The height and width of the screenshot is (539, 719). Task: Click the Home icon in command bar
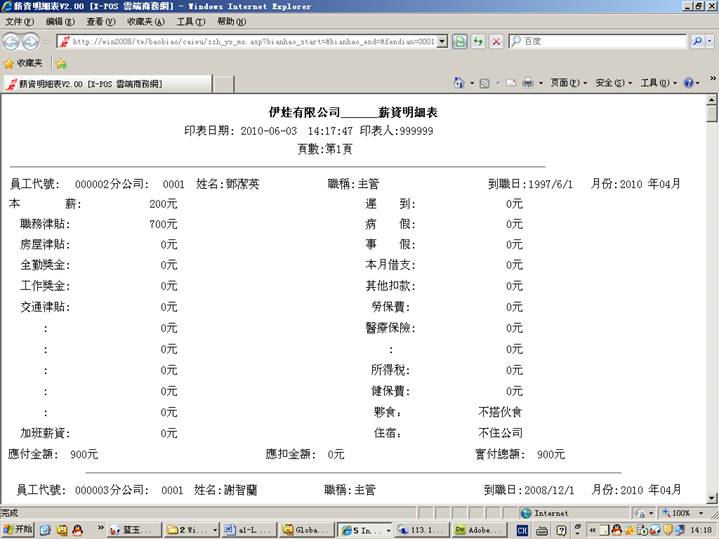pyautogui.click(x=459, y=83)
